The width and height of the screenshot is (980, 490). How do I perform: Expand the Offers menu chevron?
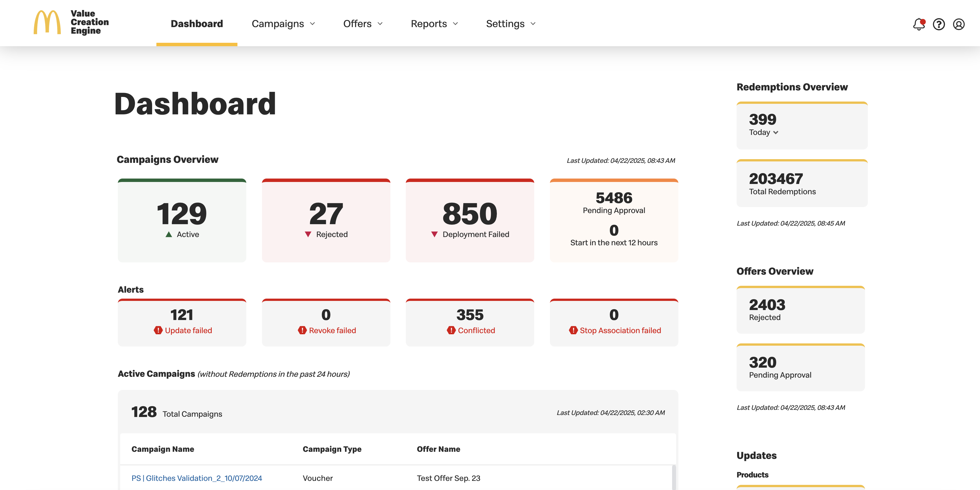[x=380, y=24]
